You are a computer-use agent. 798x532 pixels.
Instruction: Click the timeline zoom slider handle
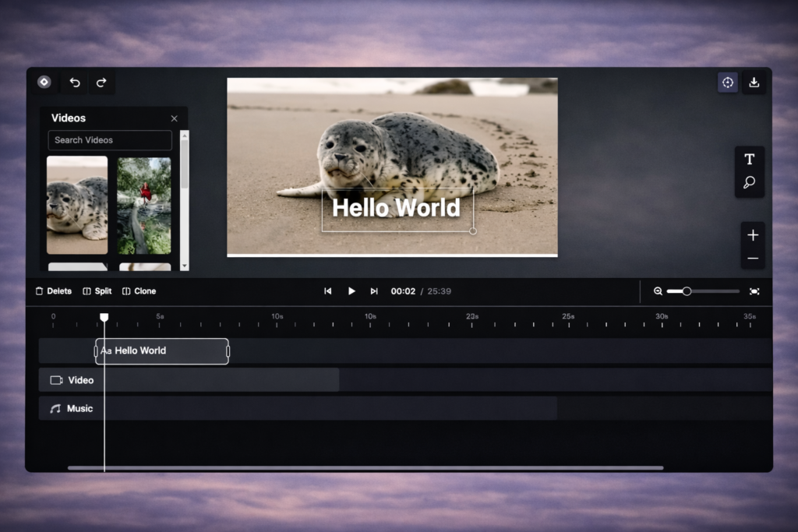[x=687, y=291]
